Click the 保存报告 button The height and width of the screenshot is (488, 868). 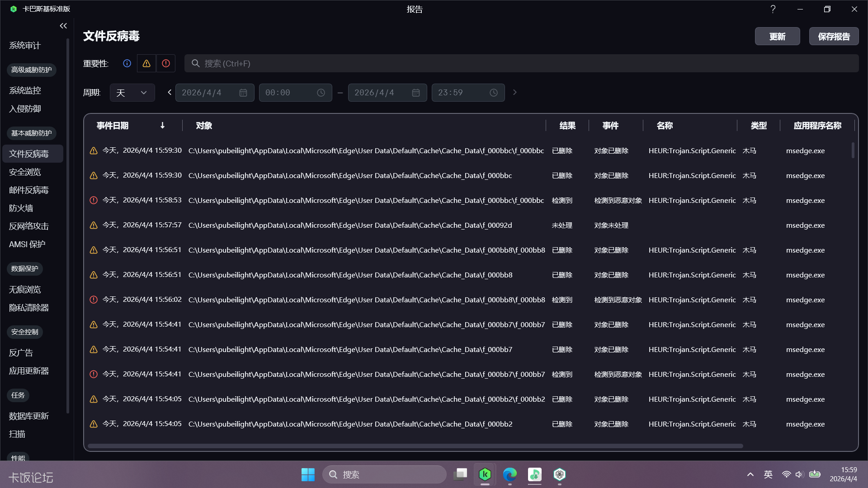[x=834, y=37]
